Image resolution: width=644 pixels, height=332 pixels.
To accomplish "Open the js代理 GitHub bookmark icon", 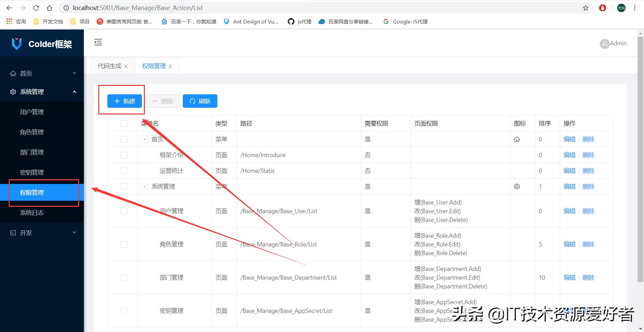I will click(291, 21).
